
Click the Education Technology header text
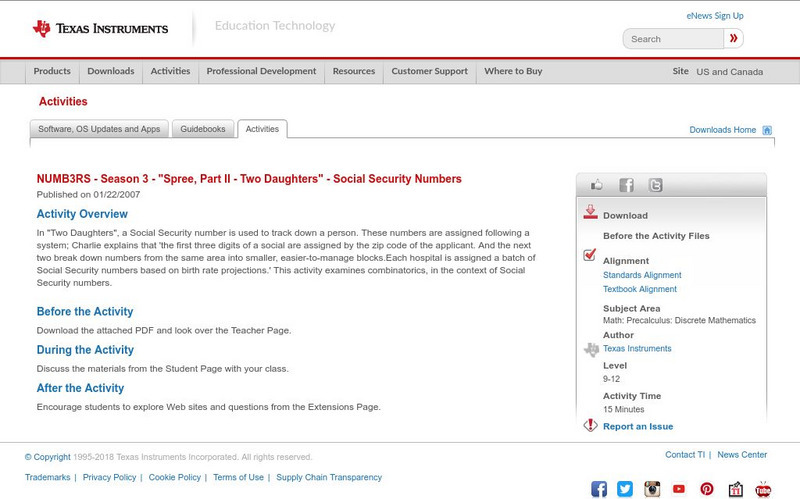275,26
